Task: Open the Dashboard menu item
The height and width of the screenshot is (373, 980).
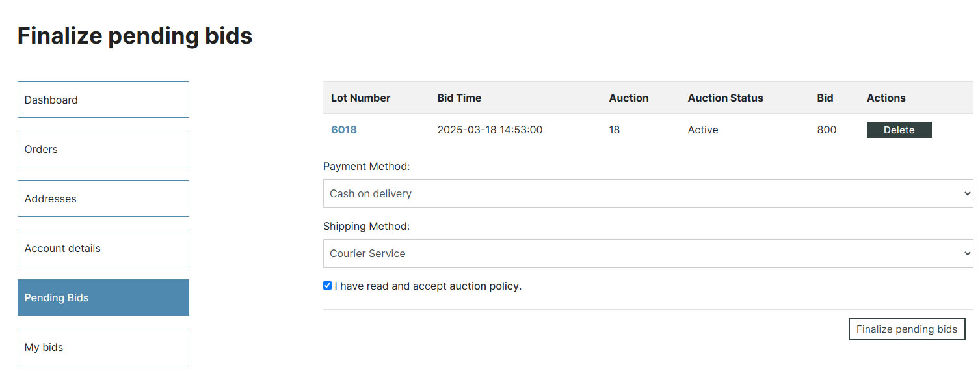Action: point(103,100)
